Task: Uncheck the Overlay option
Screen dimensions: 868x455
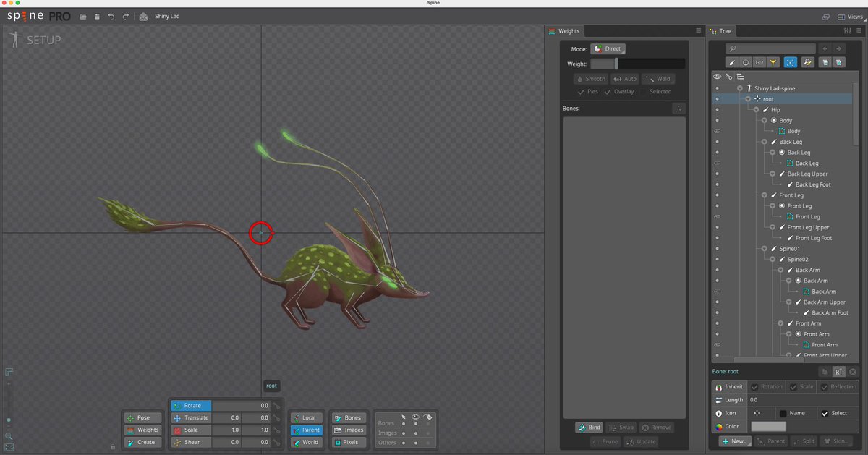Action: (x=620, y=92)
